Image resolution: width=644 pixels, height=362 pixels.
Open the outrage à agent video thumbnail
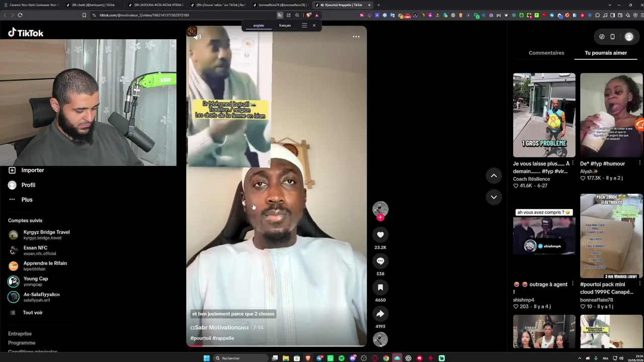(544, 236)
